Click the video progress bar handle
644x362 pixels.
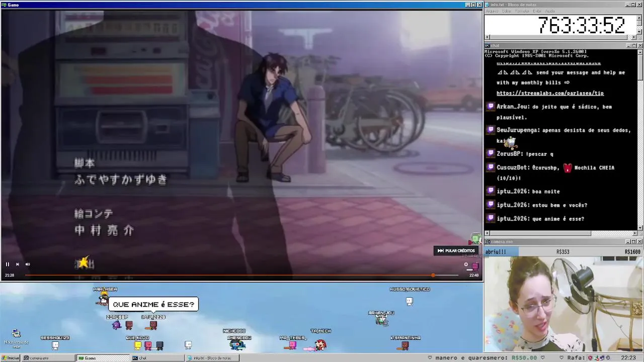[x=433, y=275]
